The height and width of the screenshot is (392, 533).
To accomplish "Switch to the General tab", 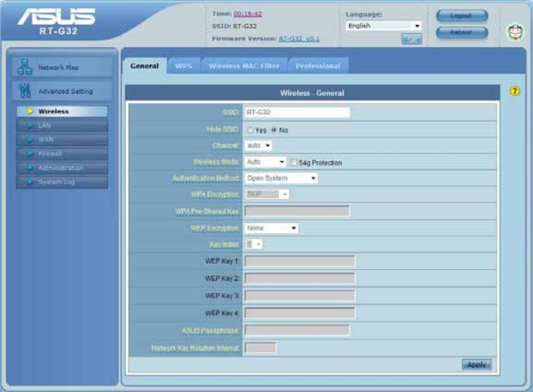I will pos(145,66).
